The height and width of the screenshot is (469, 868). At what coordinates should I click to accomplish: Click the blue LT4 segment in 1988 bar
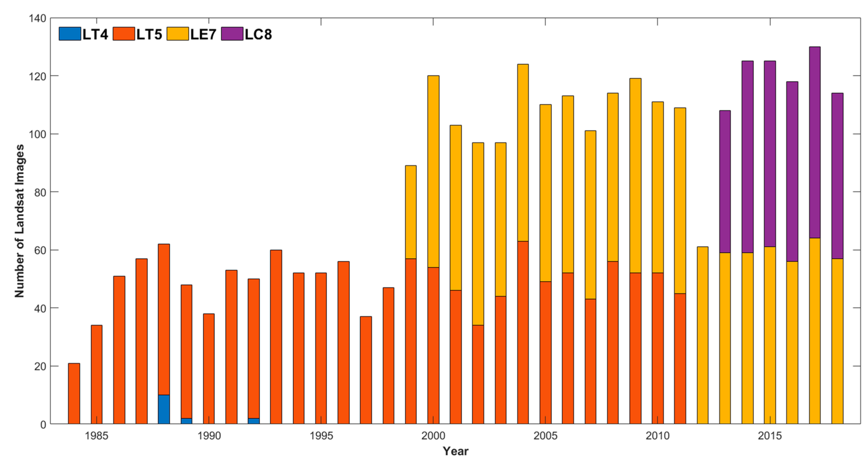[x=164, y=409]
